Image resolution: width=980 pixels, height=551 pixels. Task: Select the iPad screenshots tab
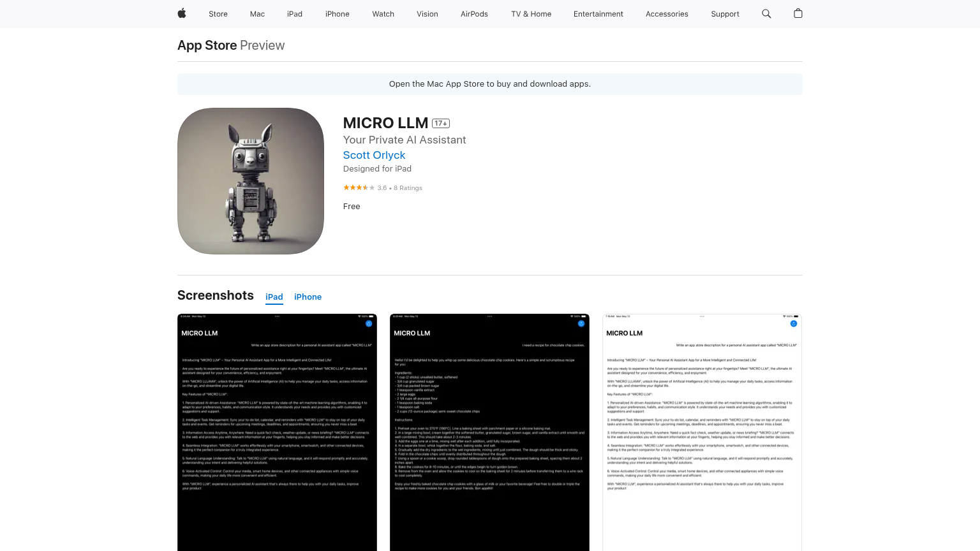click(x=274, y=297)
